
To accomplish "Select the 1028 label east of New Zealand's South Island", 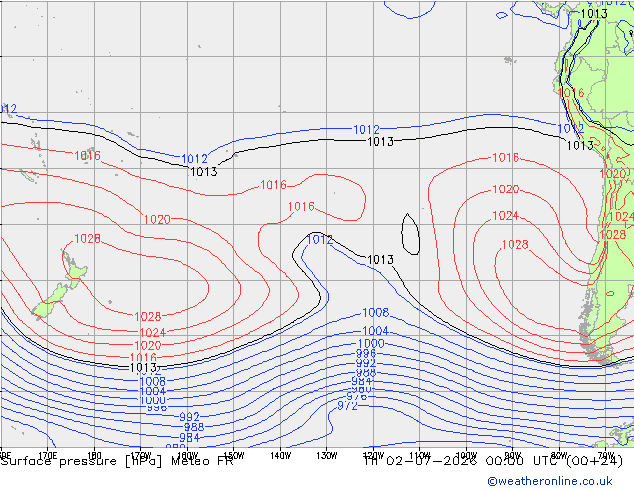I will point(148,317).
